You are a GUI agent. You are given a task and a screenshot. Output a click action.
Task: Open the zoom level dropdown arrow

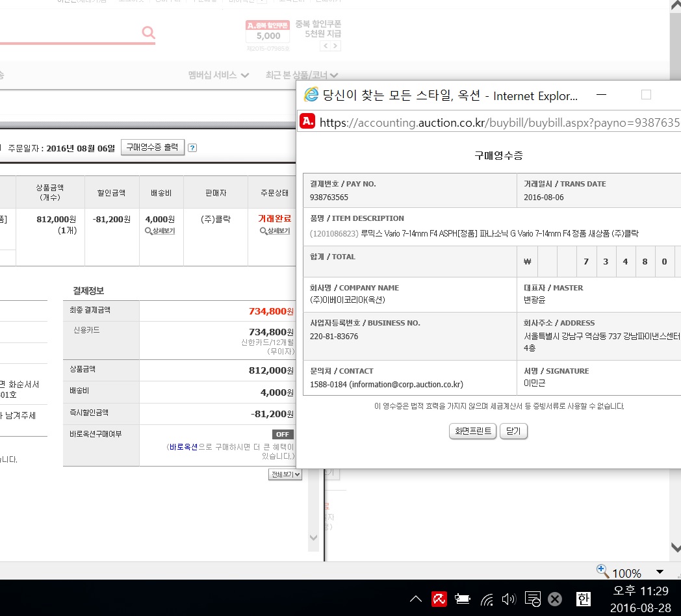click(660, 572)
